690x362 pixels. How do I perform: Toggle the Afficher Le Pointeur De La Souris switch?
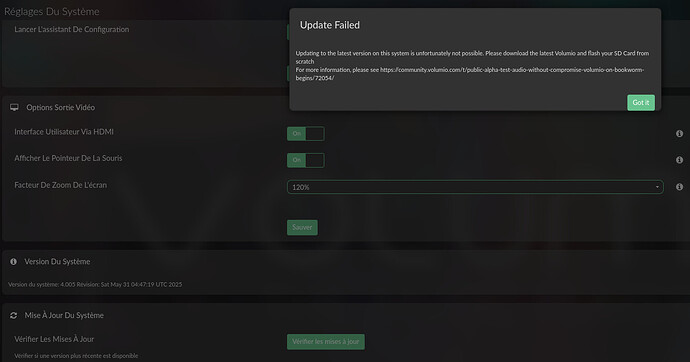pyautogui.click(x=305, y=160)
